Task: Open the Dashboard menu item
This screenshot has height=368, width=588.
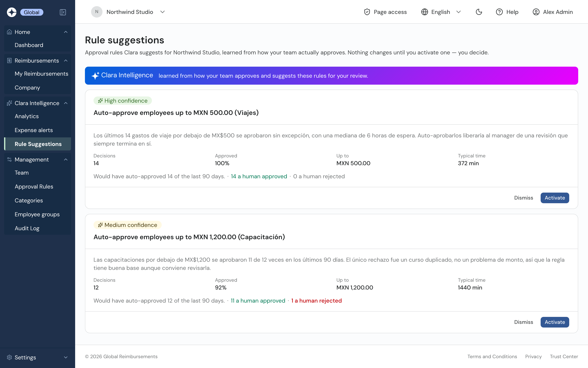Action: [x=38, y=45]
